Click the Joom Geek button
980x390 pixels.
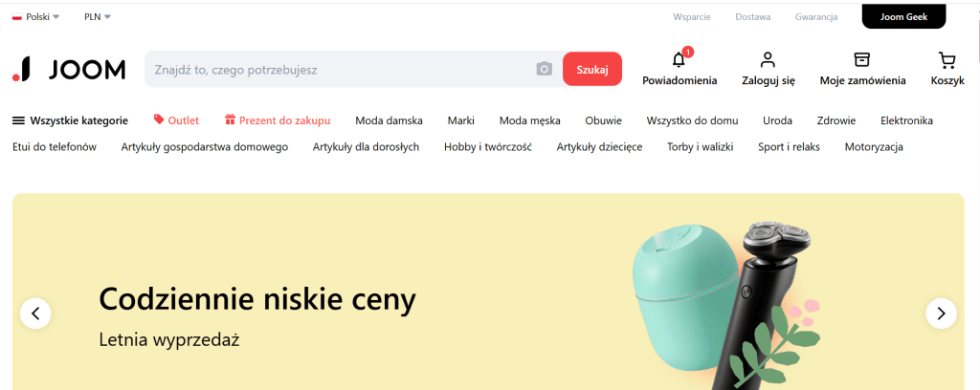[x=903, y=17]
